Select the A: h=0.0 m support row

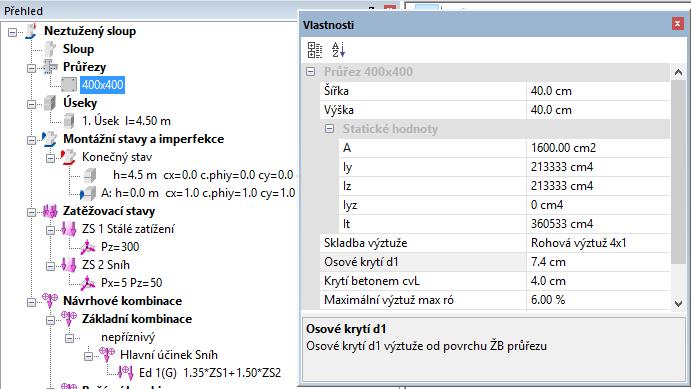click(198, 193)
